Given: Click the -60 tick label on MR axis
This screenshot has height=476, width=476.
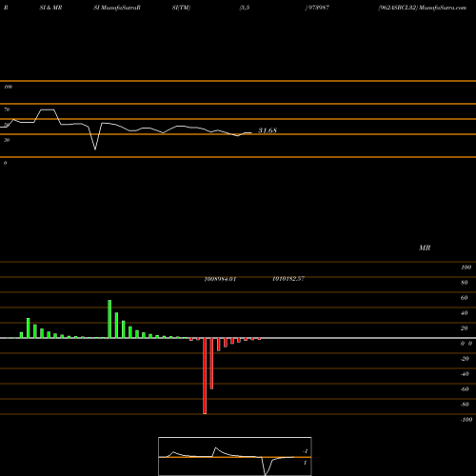Looking at the screenshot, I should (x=465, y=389).
